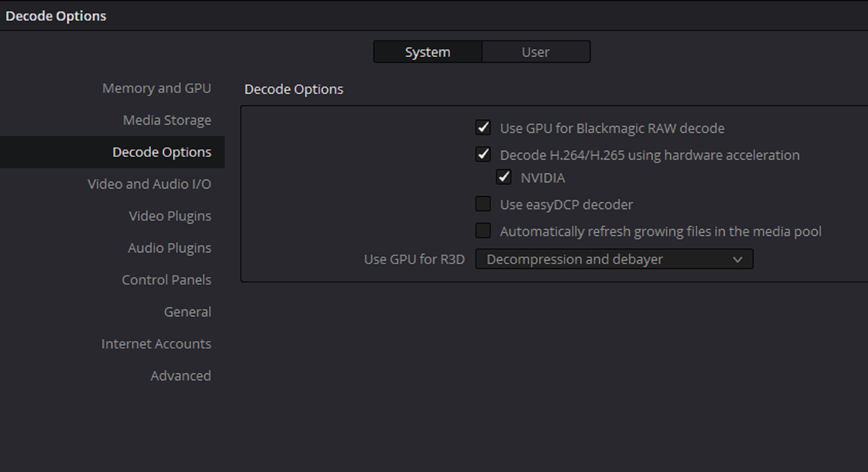Open the Use GPU for R3D dropdown

click(x=614, y=259)
